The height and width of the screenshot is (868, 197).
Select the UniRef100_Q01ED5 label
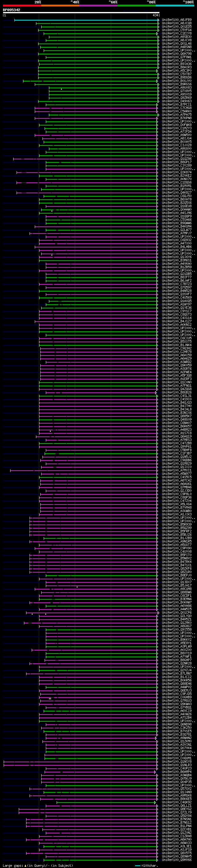tap(177, 26)
